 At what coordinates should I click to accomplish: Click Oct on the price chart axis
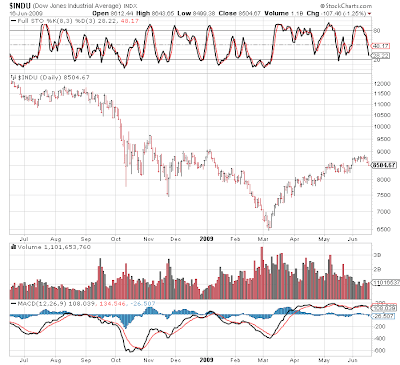pos(116,239)
